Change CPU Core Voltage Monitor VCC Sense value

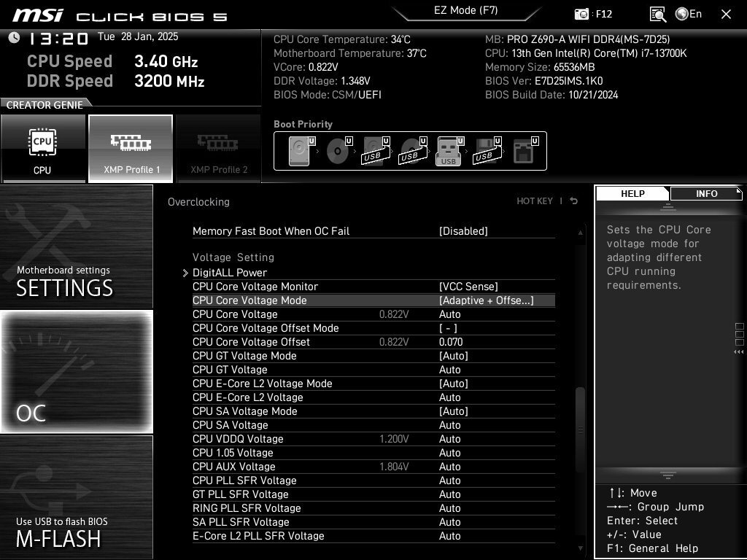[x=468, y=287]
